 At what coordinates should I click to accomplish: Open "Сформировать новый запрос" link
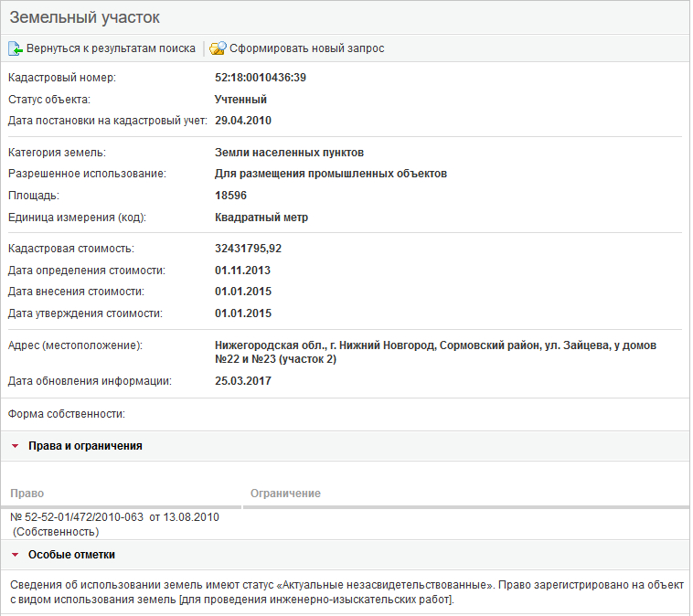pyautogui.click(x=306, y=48)
